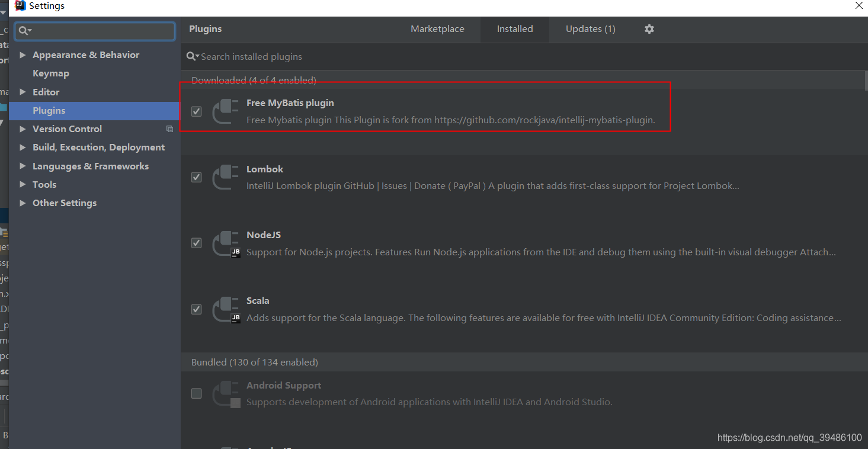This screenshot has width=868, height=449.
Task: Switch to the Marketplace tab
Action: (437, 29)
